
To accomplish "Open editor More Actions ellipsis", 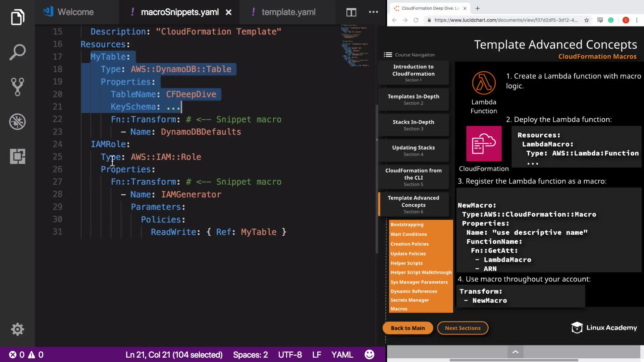I will coord(373,12).
